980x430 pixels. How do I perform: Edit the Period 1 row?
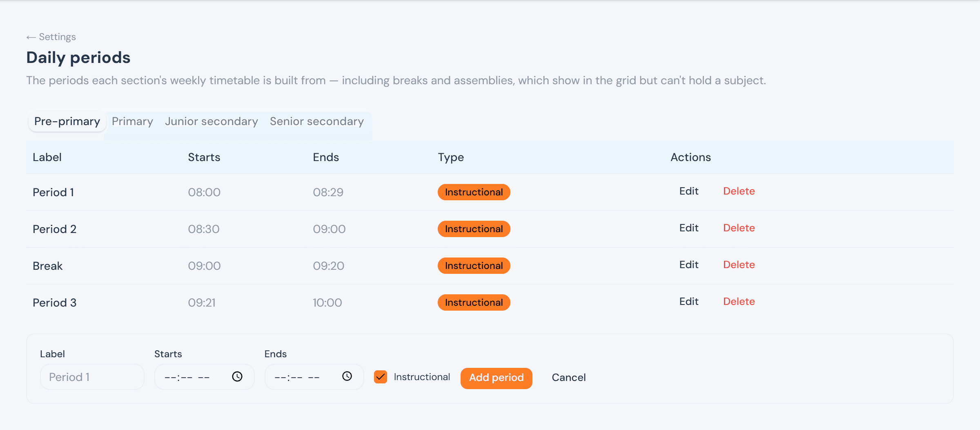[x=689, y=191]
